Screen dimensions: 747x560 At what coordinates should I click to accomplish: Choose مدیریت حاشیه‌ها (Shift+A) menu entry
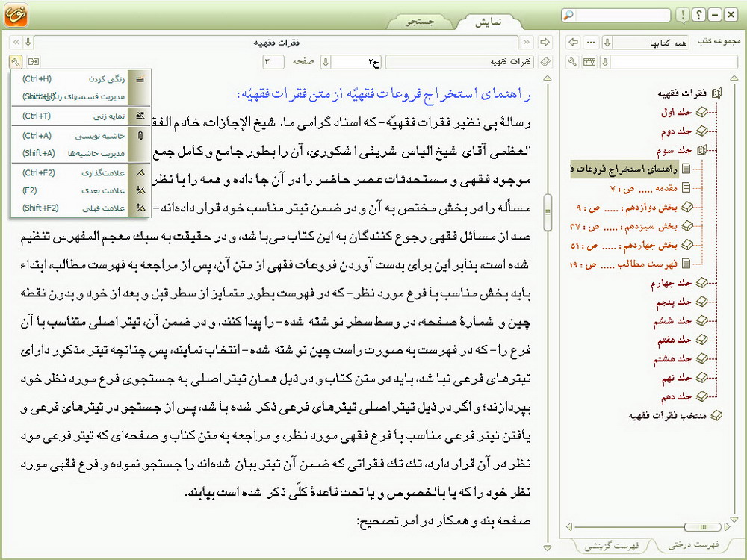point(80,153)
